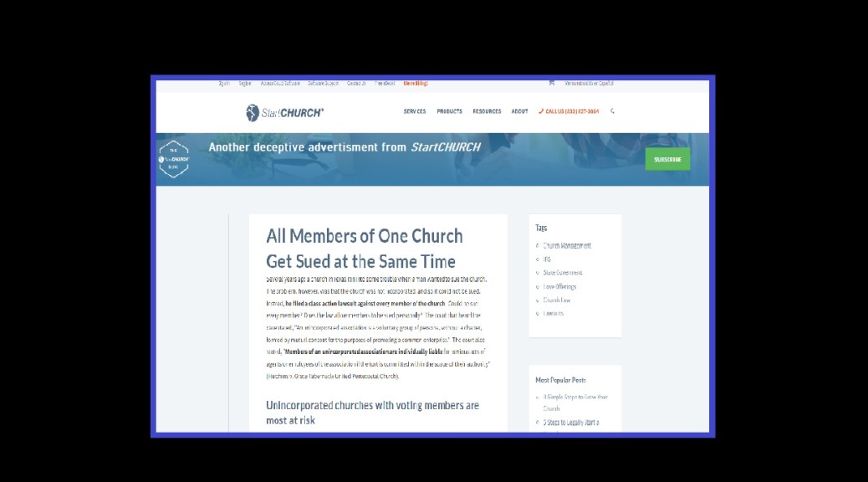
Task: Click the Software Support top link
Action: [323, 84]
